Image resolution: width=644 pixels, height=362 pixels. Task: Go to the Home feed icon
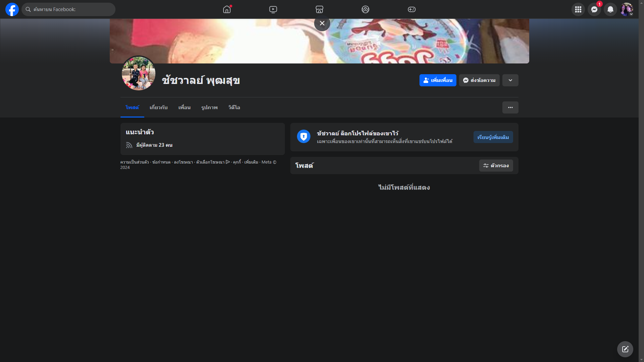tap(227, 9)
